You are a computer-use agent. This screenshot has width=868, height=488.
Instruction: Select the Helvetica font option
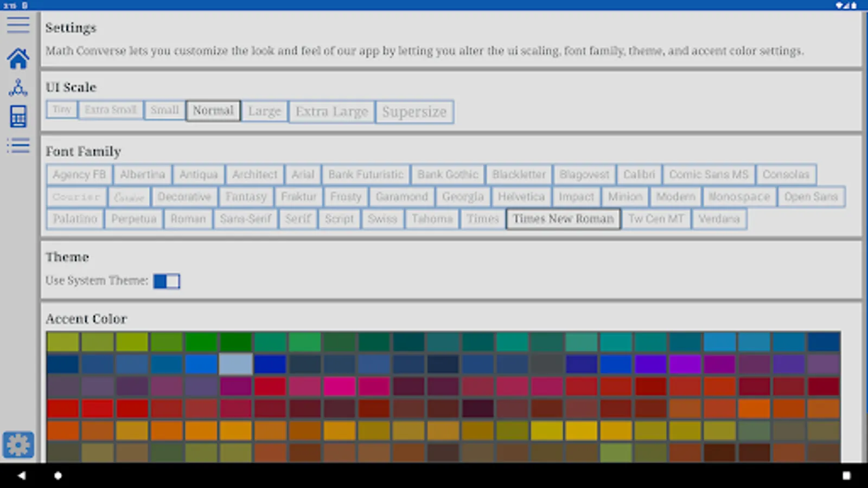click(x=520, y=197)
